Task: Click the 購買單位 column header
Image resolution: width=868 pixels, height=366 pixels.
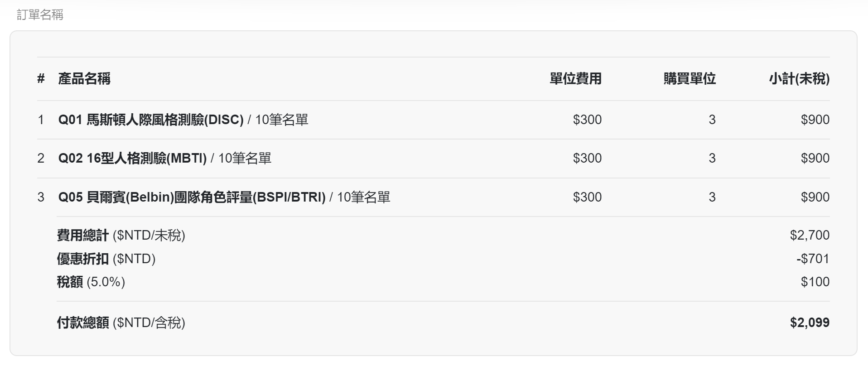Action: click(x=690, y=79)
